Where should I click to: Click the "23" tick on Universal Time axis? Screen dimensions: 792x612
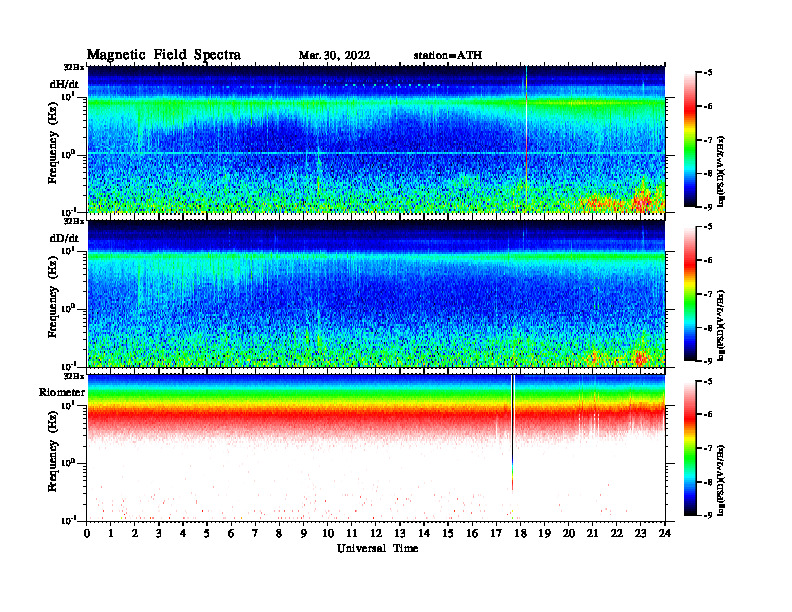point(641,534)
